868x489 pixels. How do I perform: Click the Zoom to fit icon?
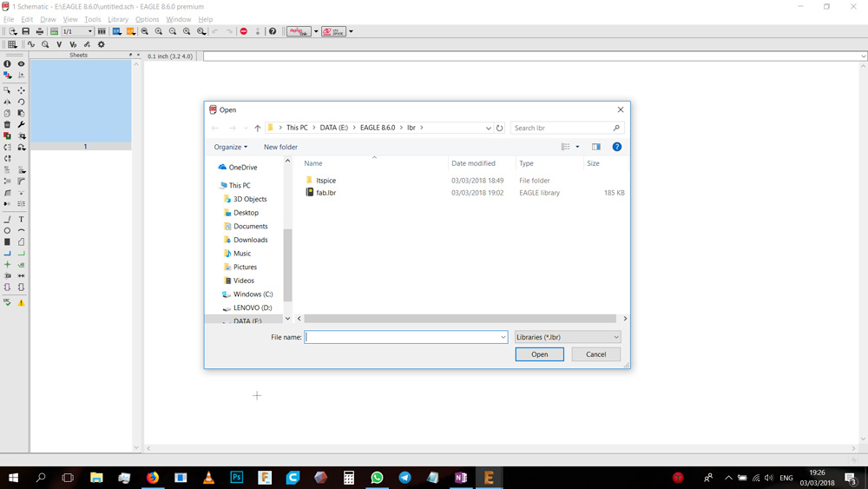[144, 31]
